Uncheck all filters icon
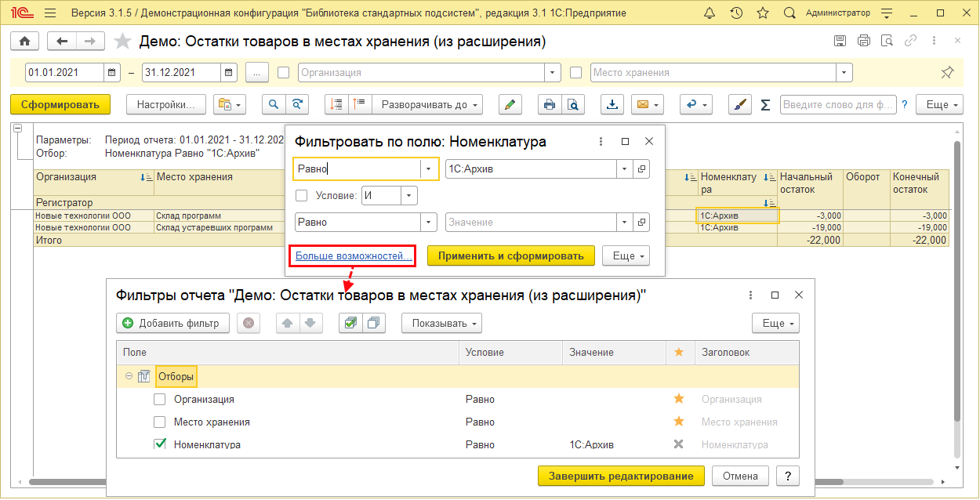The image size is (980, 500). coord(374,323)
